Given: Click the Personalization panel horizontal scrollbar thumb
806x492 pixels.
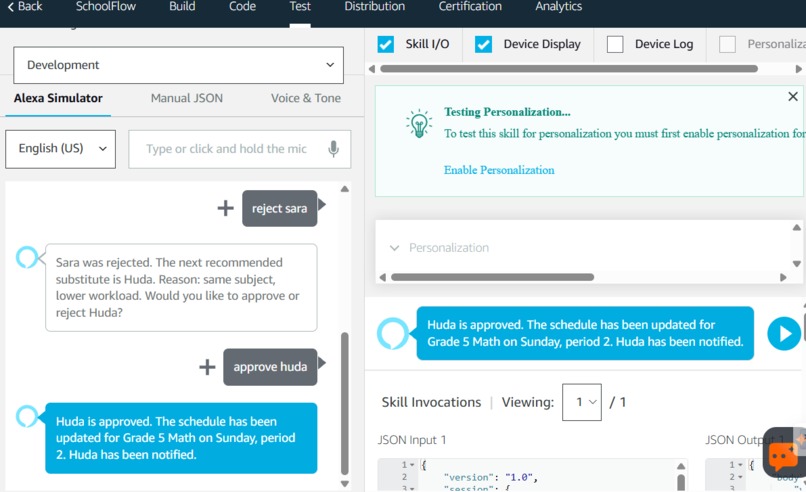Looking at the screenshot, I should pyautogui.click(x=492, y=277).
